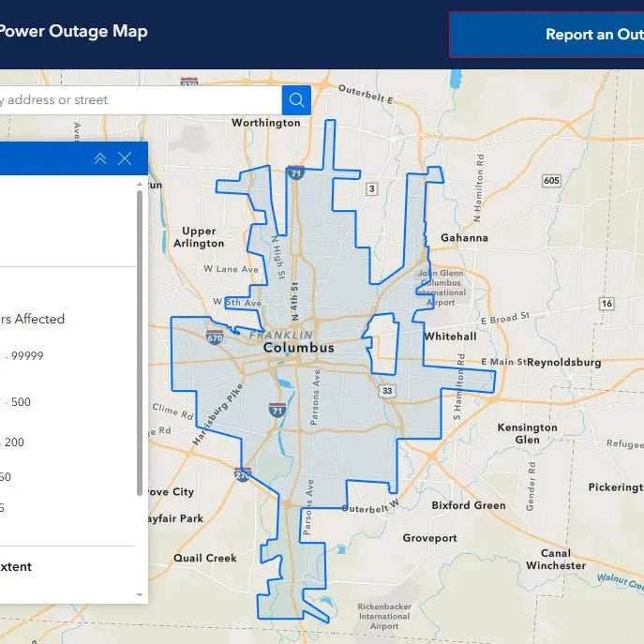This screenshot has width=644, height=644.
Task: Click the Reynoldsburg map label
Action: [564, 362]
